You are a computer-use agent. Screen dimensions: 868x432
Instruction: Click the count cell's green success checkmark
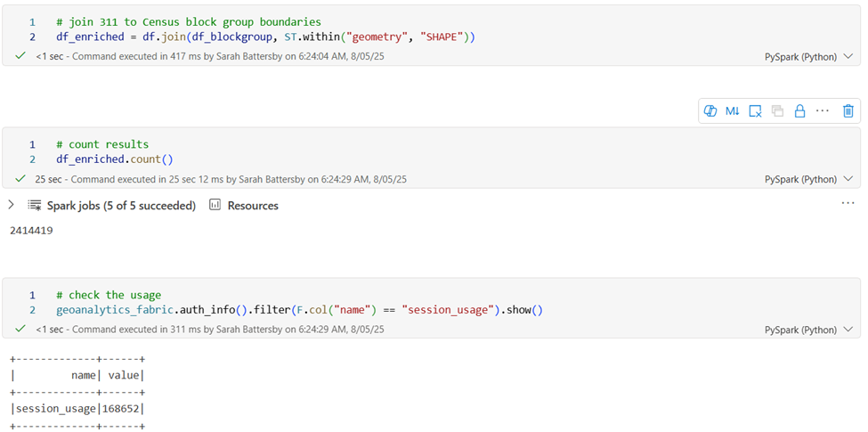(x=20, y=179)
